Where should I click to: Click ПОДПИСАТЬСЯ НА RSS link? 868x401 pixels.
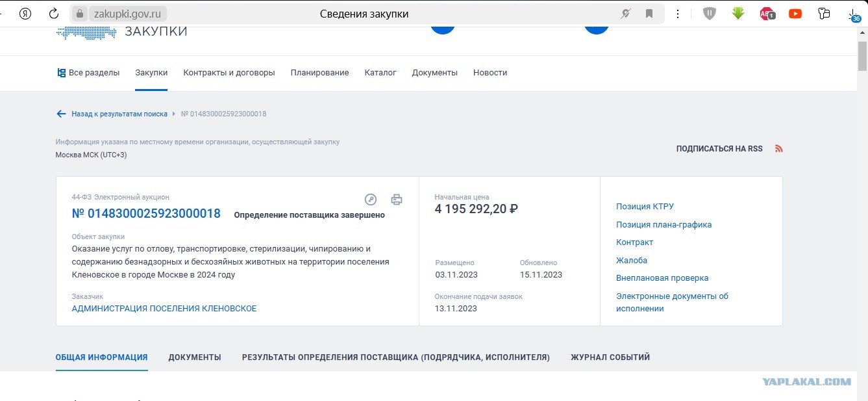coord(719,149)
